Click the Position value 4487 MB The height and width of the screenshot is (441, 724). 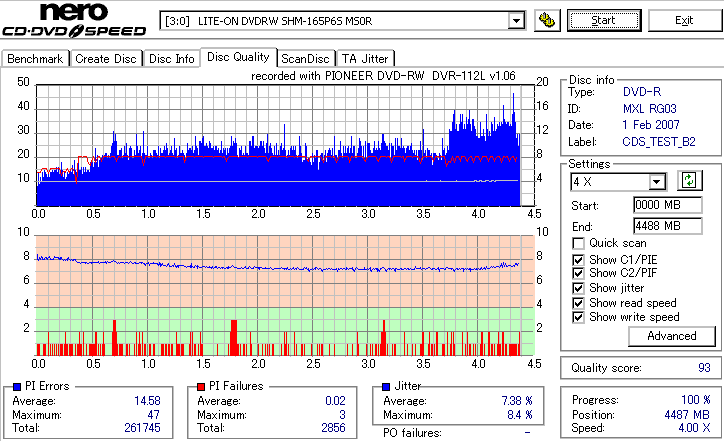(x=687, y=415)
